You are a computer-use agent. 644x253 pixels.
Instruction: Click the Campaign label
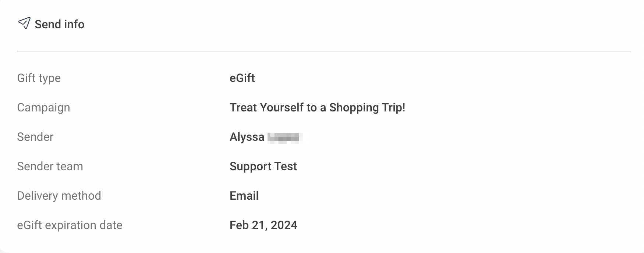coord(43,108)
